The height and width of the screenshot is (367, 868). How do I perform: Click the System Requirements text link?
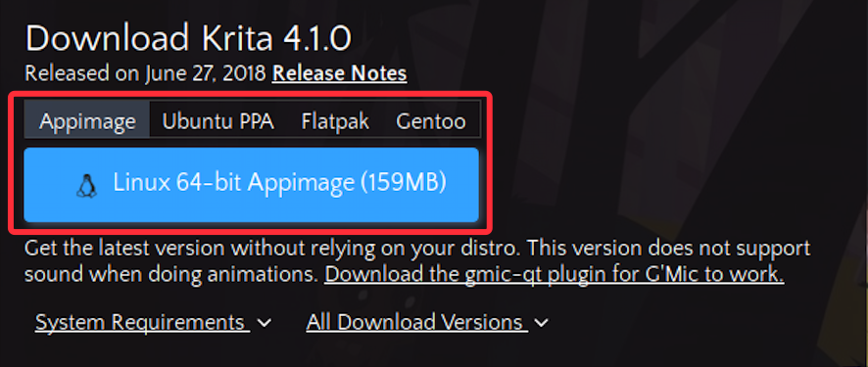(x=142, y=322)
